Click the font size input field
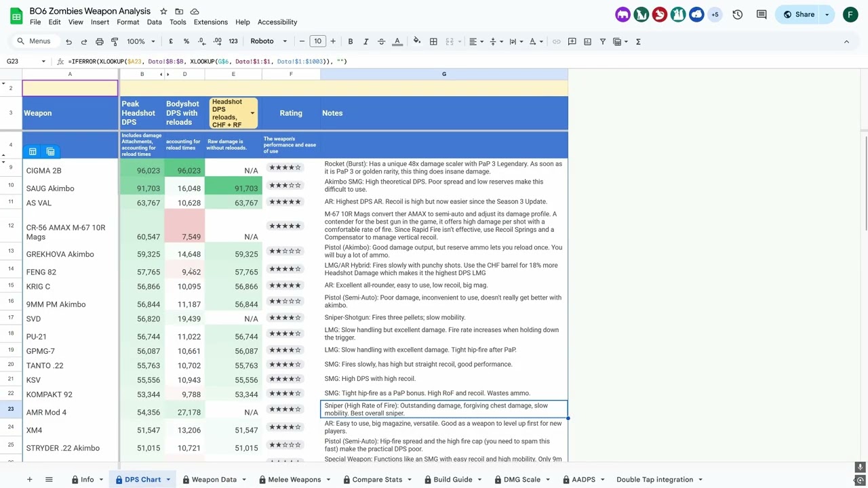This screenshot has height=488, width=868. pos(317,41)
